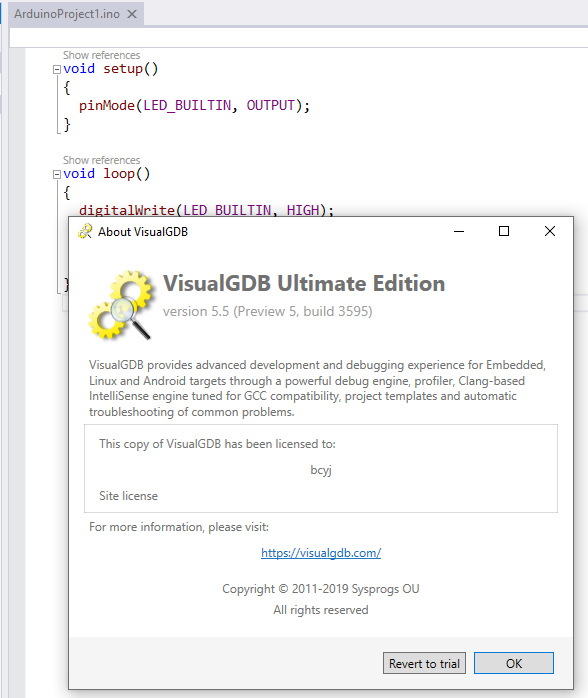588x698 pixels.
Task: Click the All rights reserved text
Action: click(321, 610)
